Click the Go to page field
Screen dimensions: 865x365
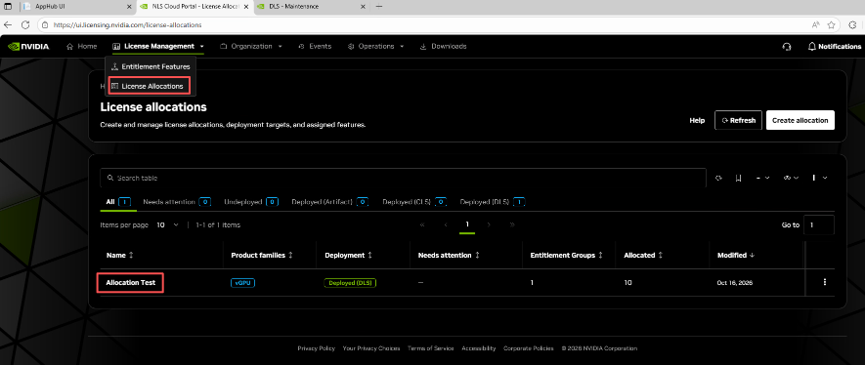[x=819, y=225]
